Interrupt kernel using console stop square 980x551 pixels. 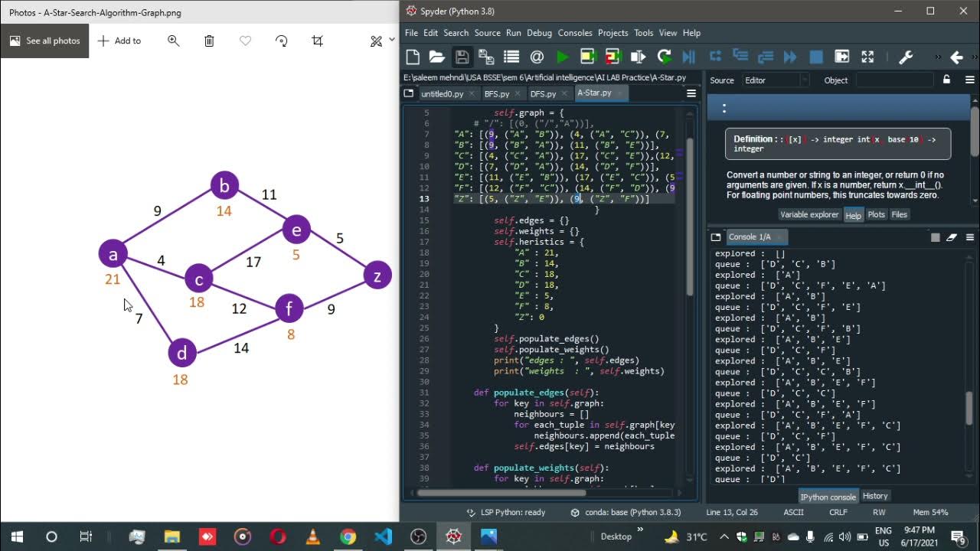(x=935, y=237)
